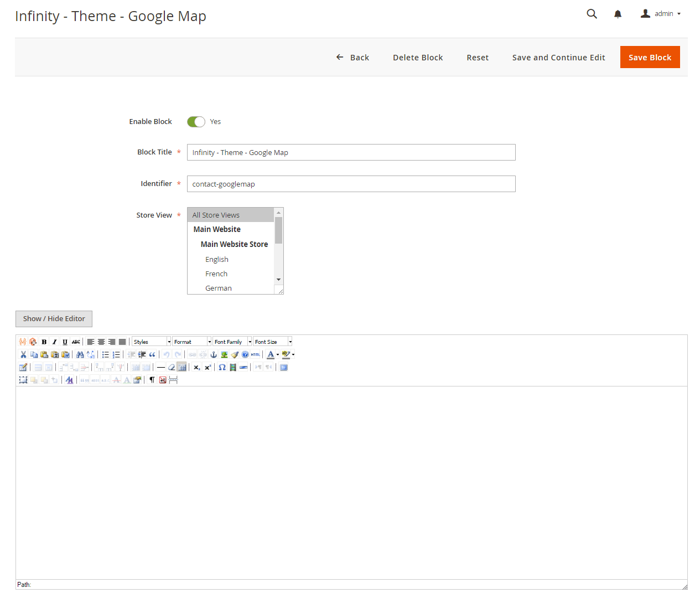Insert an anchor
The height and width of the screenshot is (593, 700).
click(214, 354)
